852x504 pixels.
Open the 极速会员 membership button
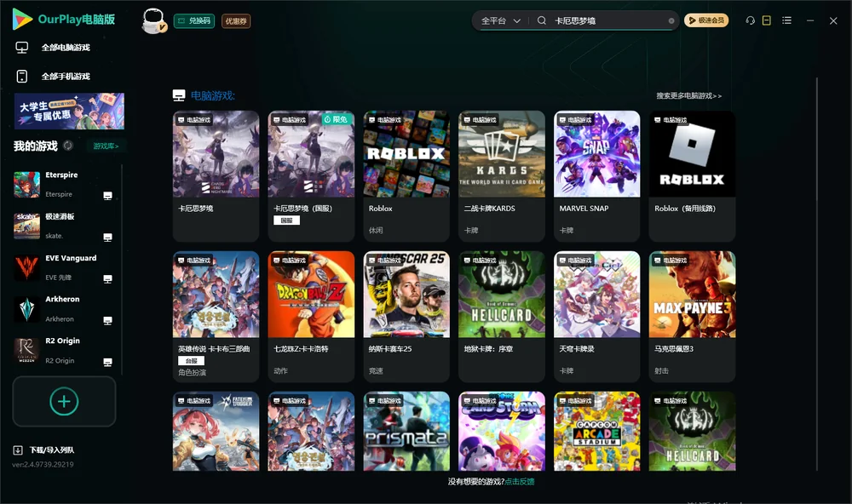pyautogui.click(x=706, y=20)
